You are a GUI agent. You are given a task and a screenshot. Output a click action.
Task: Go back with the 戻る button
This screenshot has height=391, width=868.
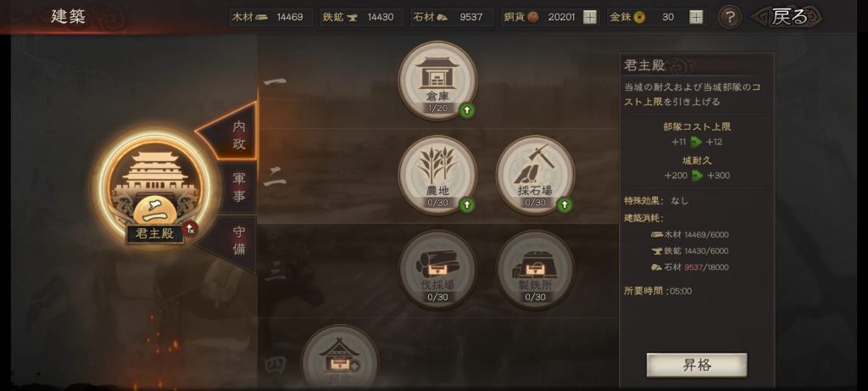(x=787, y=17)
